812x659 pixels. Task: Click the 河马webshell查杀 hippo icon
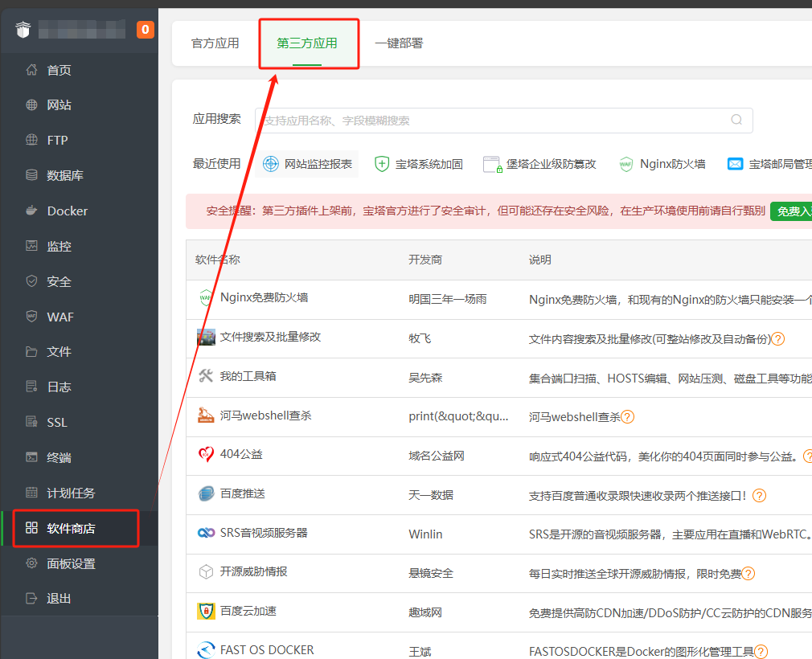pos(206,415)
